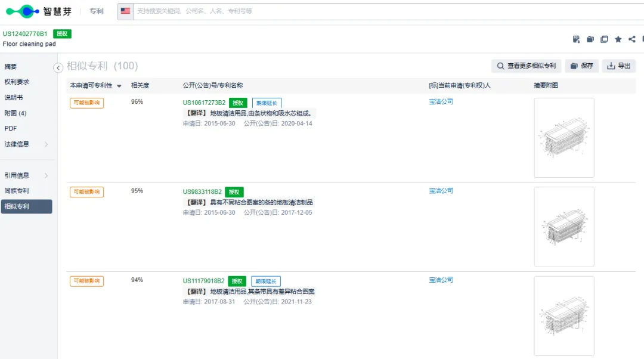Click the folder icon in the top-right toolbar
644x359 pixels.
tap(590, 39)
